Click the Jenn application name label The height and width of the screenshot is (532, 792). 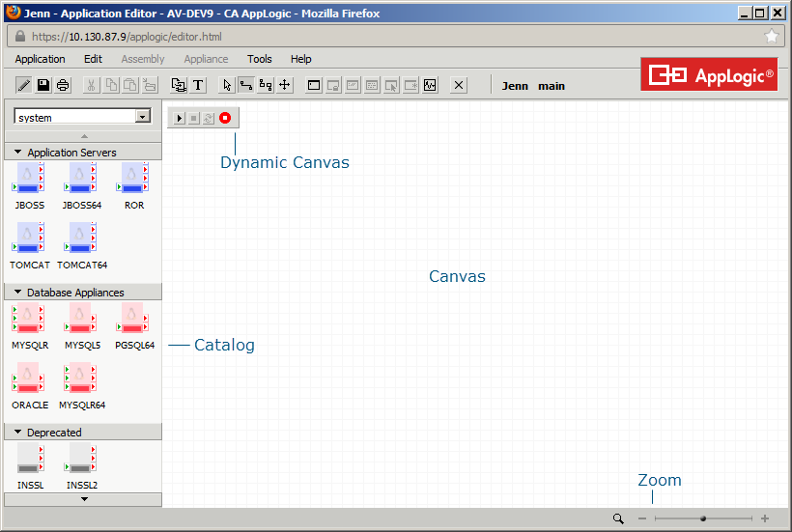[x=515, y=86]
